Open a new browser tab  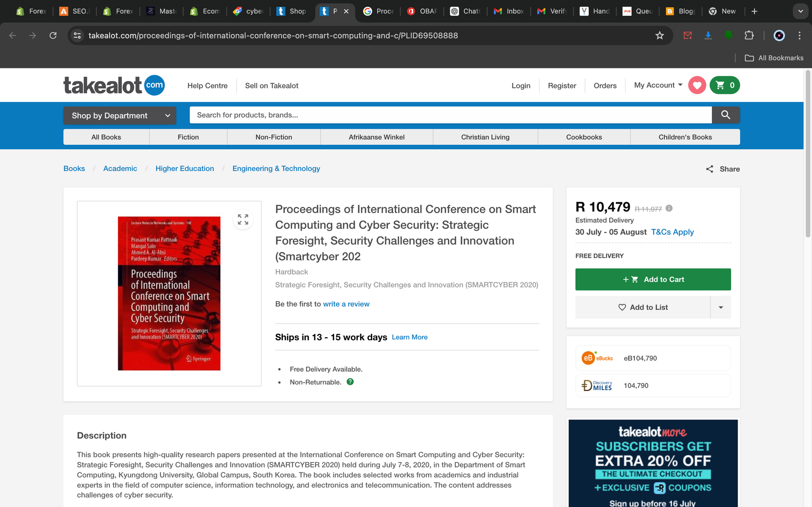click(x=754, y=11)
